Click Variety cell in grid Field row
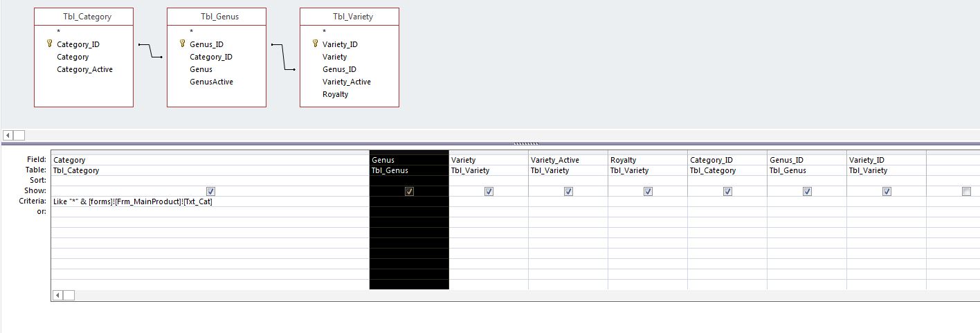Viewport: 980px width, 333px height. (489, 160)
